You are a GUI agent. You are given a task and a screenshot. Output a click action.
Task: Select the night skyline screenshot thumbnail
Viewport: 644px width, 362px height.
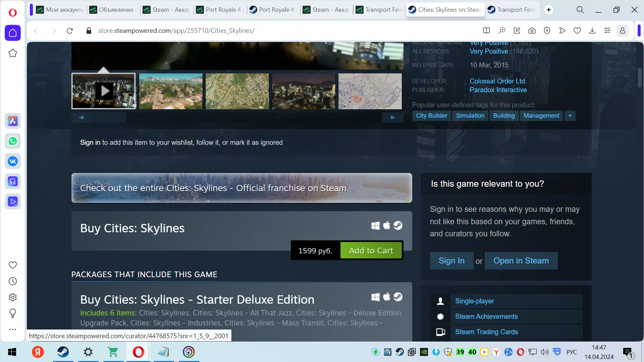pyautogui.click(x=304, y=91)
